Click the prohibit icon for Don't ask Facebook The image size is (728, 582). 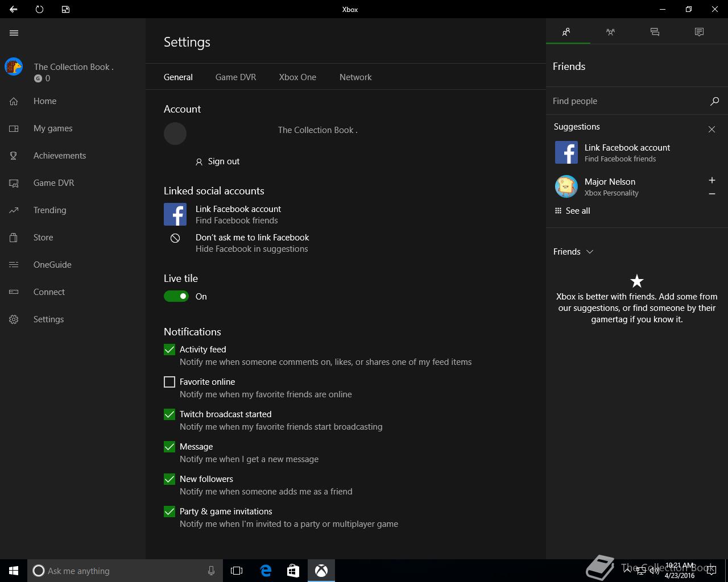(175, 238)
